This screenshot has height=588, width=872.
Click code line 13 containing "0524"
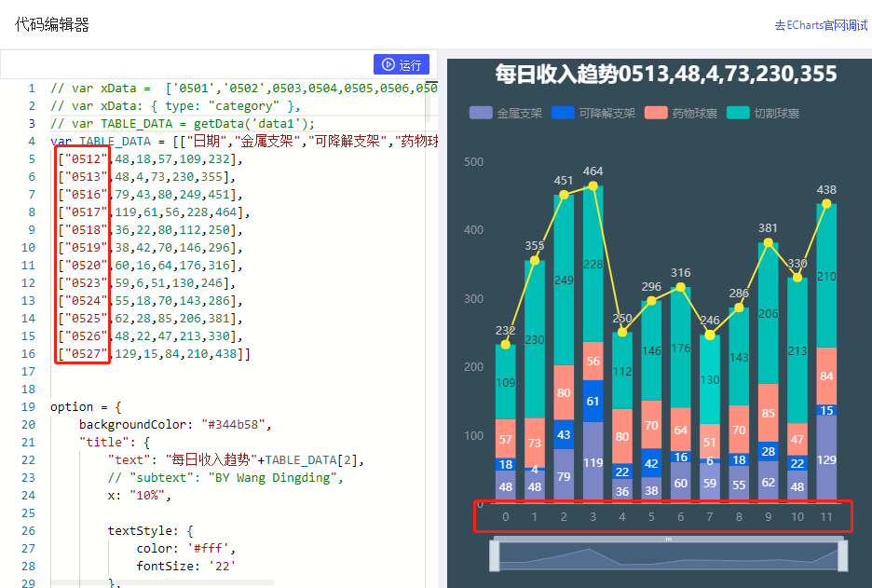pyautogui.click(x=150, y=301)
